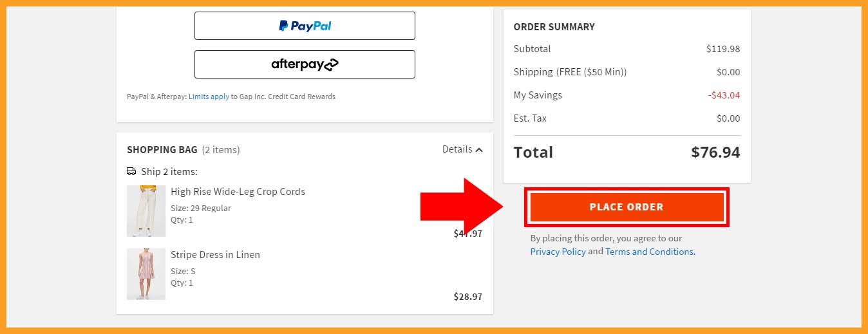Open the Privacy Policy link
The height and width of the screenshot is (334, 868).
(558, 252)
